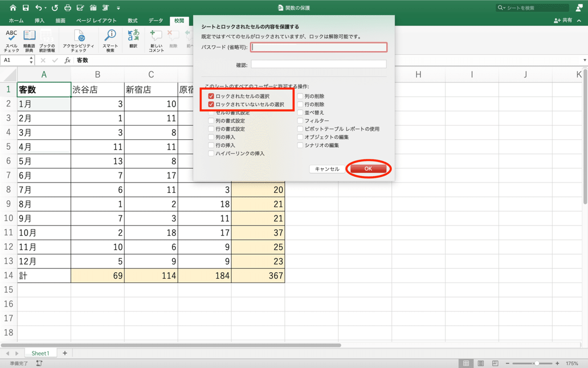Image resolution: width=588 pixels, height=368 pixels.
Task: Select cell containing 渋谷店
Action: [98, 89]
